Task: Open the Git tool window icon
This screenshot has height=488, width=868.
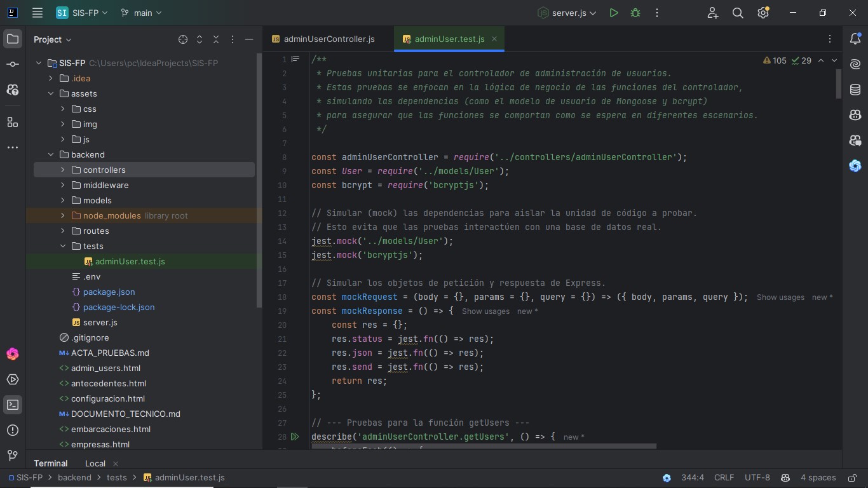Action: coord(13,456)
